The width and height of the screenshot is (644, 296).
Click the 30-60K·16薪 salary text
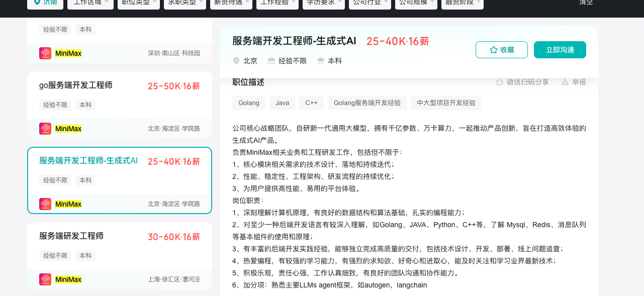point(174,237)
